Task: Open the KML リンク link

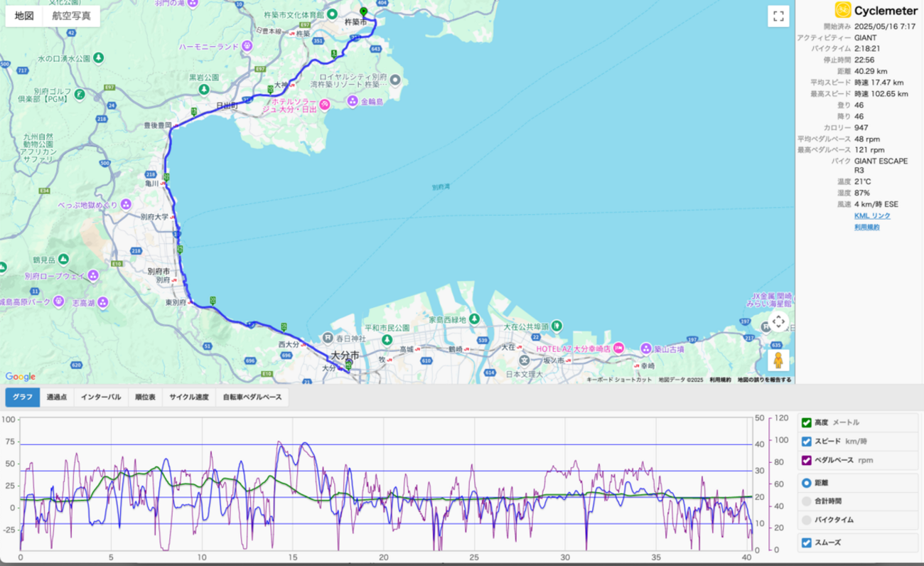Action: [x=872, y=215]
